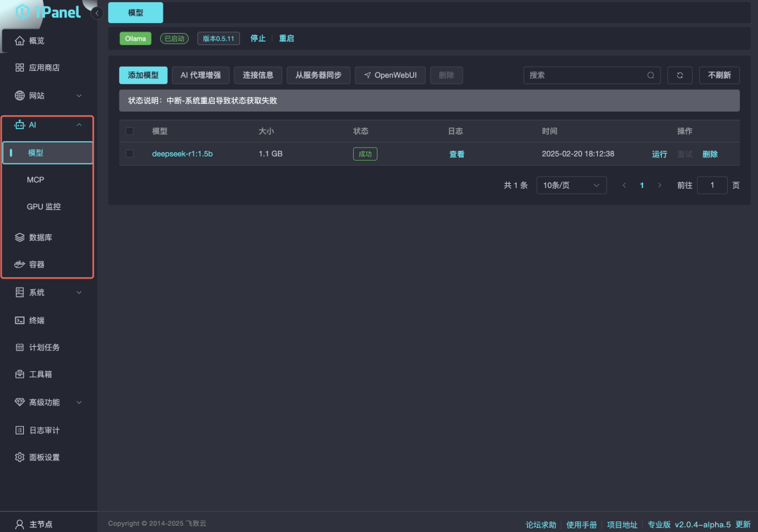The height and width of the screenshot is (532, 758).
Task: Check the deepseek-r1:1.5b row checkbox
Action: [129, 154]
